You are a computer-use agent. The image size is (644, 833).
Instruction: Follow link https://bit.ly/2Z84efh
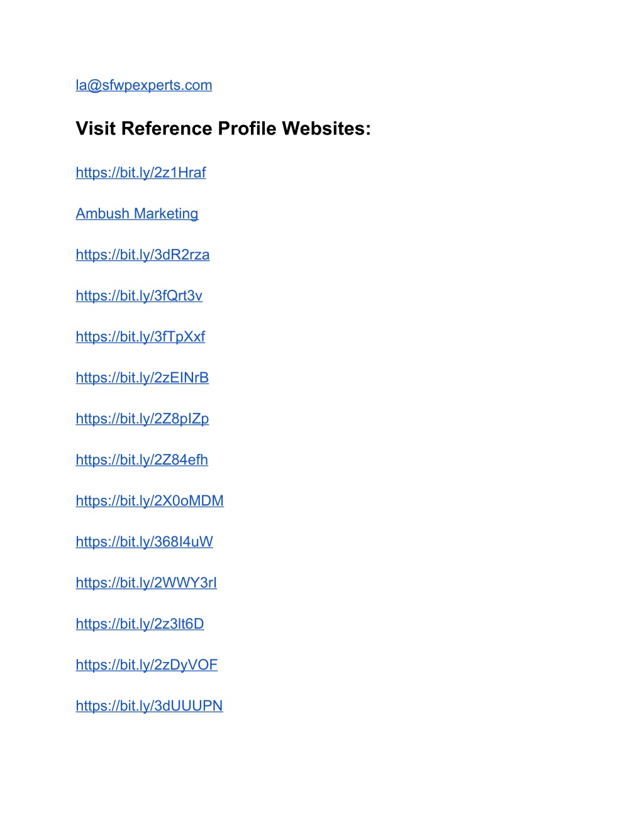(142, 460)
